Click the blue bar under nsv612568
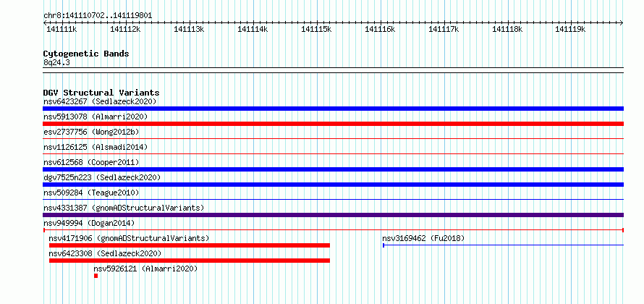Screen dimensions: 644x304 point(333,169)
